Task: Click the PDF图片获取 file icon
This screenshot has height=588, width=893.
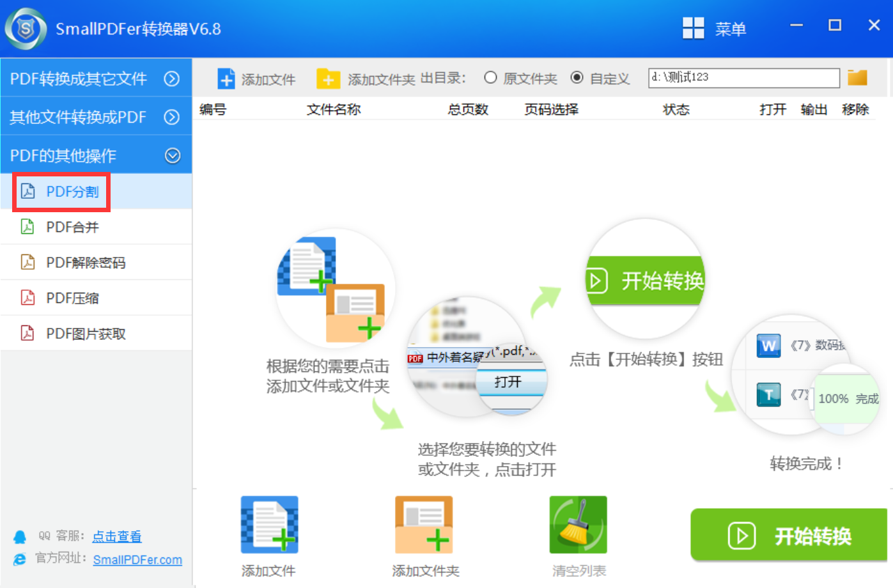Action: click(27, 333)
